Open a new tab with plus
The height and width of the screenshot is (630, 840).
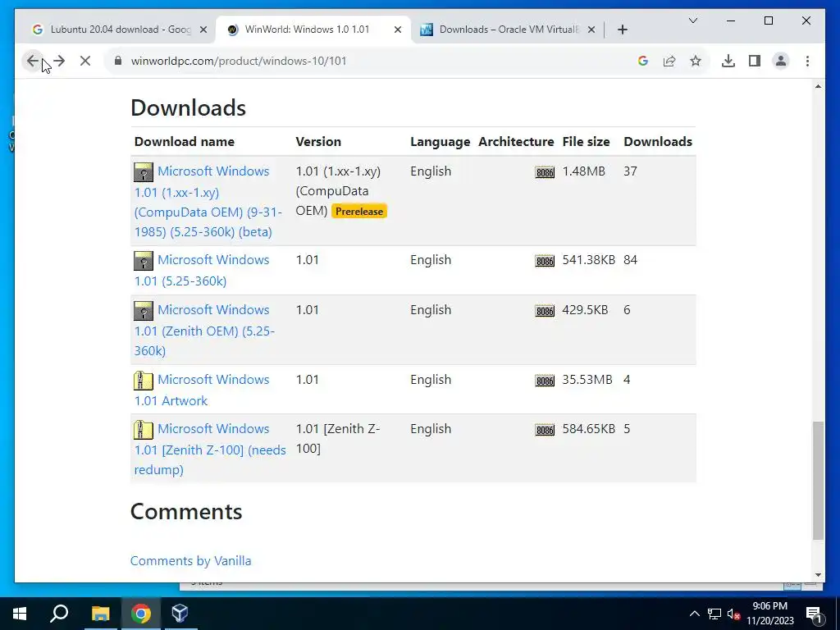622,30
